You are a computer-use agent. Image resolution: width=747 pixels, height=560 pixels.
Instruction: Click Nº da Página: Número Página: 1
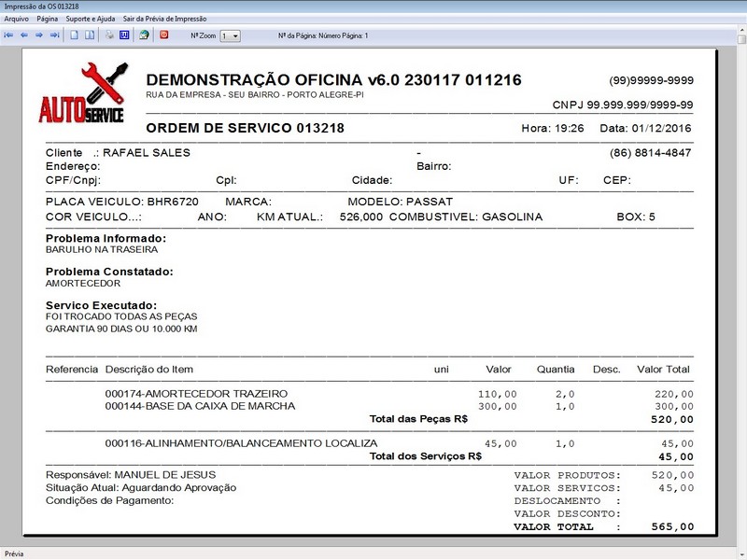(x=323, y=35)
